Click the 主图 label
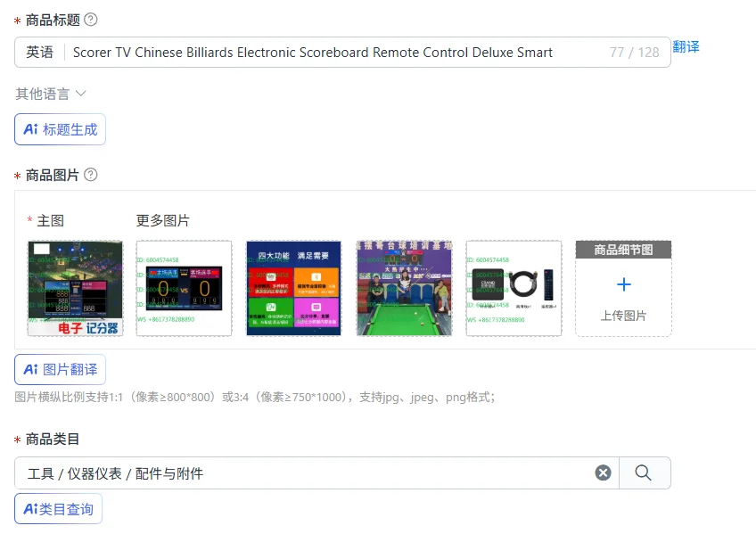The height and width of the screenshot is (534, 756). (51, 221)
